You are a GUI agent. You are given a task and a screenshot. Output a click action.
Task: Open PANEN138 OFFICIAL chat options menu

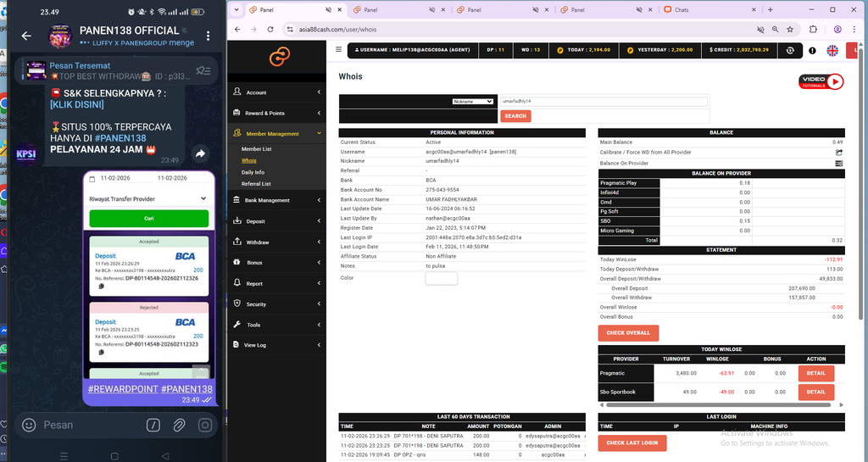209,36
